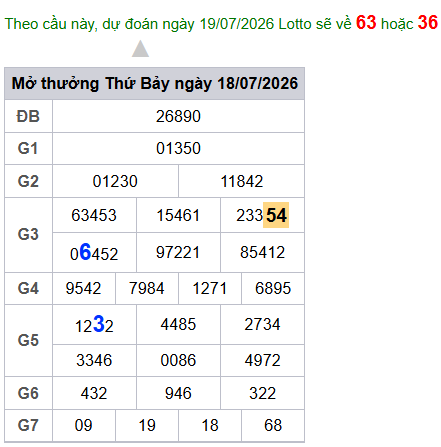Click the green prediction text for 19/07/2026

[178, 24]
